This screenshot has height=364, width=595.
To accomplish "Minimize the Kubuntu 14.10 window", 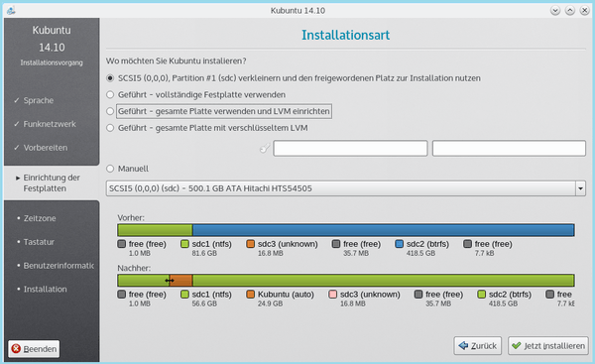I will [x=555, y=10].
